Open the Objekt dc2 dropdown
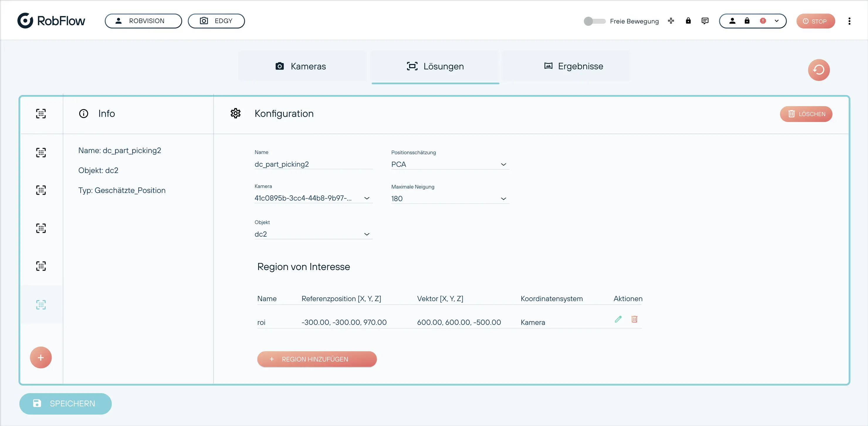868x426 pixels. 313,234
